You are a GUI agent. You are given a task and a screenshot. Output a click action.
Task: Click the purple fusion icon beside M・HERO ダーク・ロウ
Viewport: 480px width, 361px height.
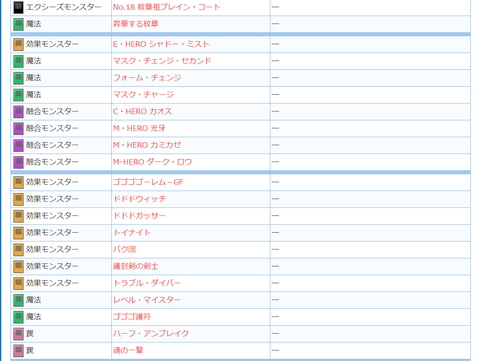[x=18, y=162]
